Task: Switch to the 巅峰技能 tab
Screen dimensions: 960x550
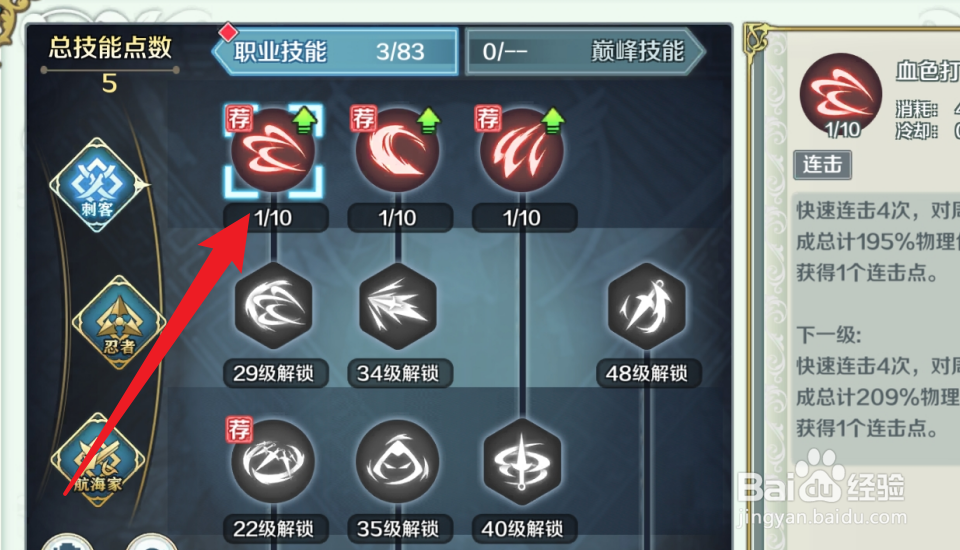Action: coord(585,51)
